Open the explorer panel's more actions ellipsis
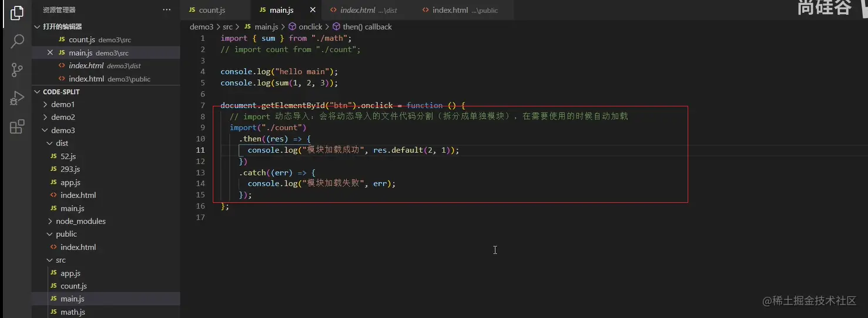This screenshot has width=868, height=318. (167, 10)
